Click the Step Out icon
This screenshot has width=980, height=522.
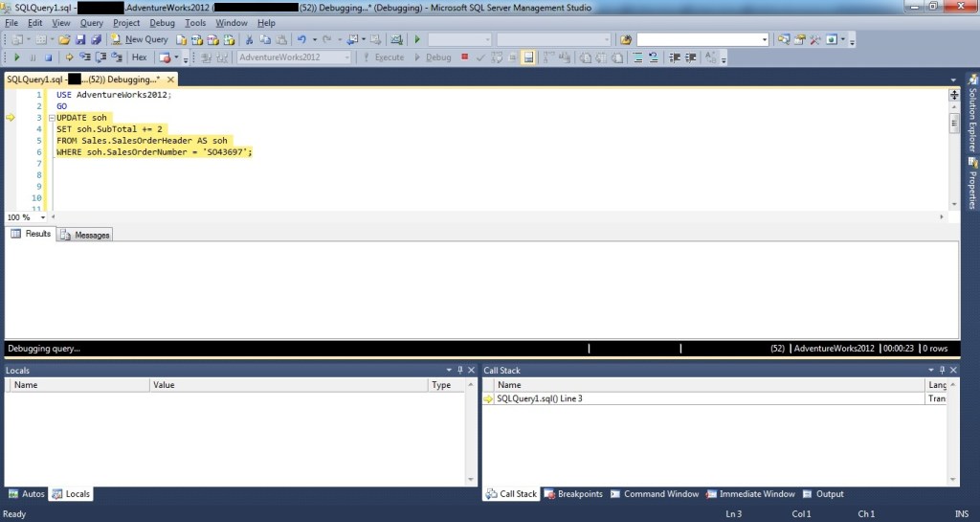[x=116, y=57]
